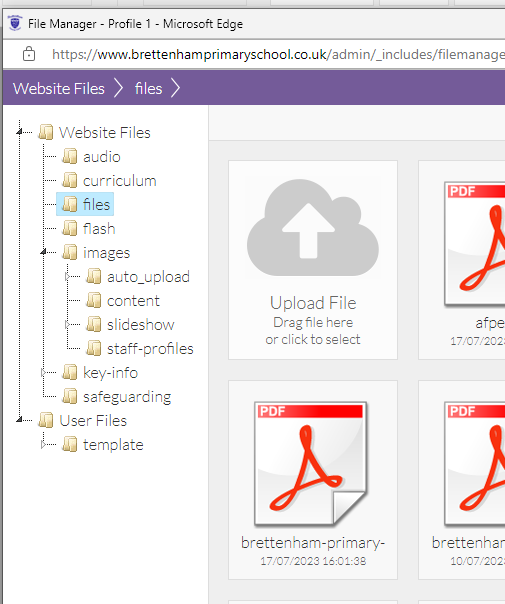
Task: Expand the auto_upload folder node
Action: point(67,276)
